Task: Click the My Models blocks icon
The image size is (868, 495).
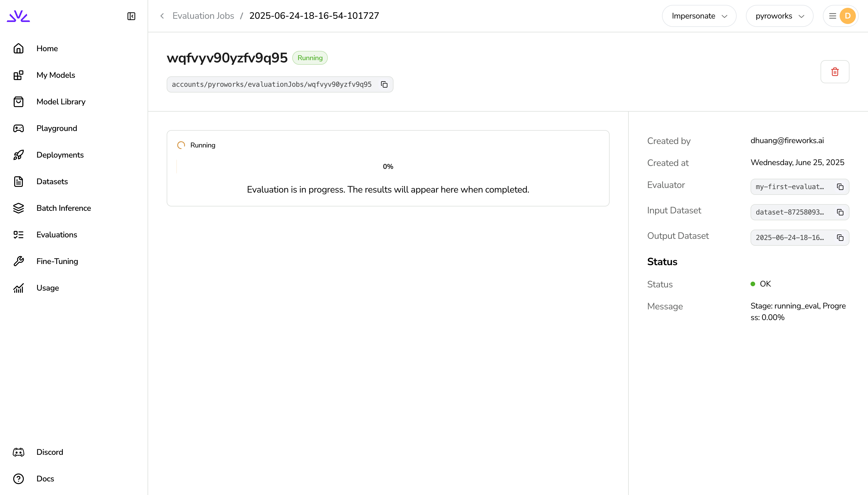Action: click(x=18, y=75)
